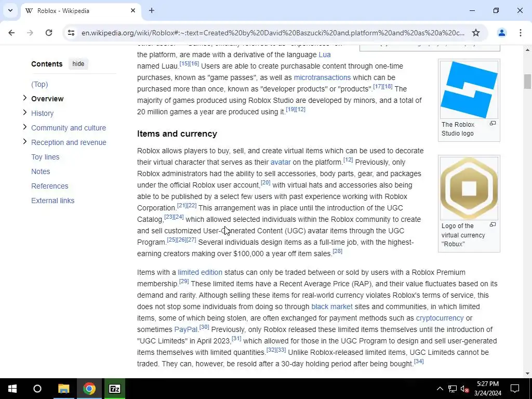The width and height of the screenshot is (532, 399).
Task: Open the Chrome three-dot menu
Action: pyautogui.click(x=520, y=33)
